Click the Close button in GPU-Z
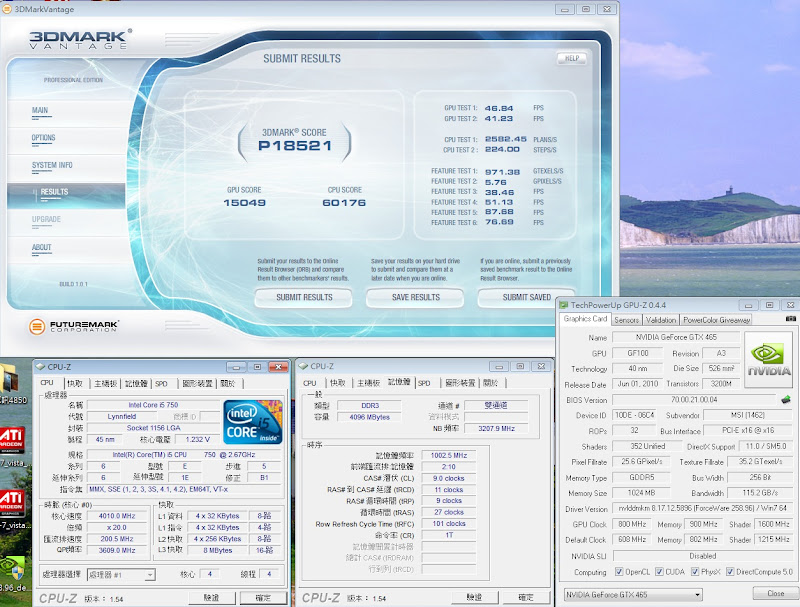 click(775, 593)
